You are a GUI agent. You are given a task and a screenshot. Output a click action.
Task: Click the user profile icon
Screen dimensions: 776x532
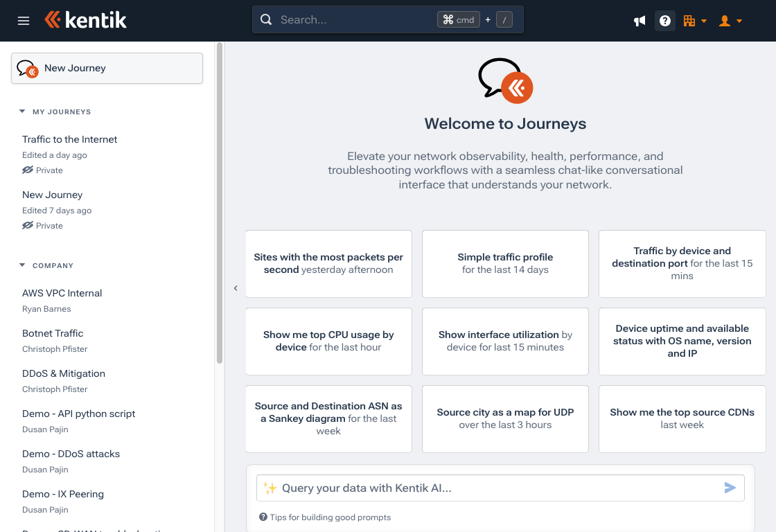[x=725, y=21]
